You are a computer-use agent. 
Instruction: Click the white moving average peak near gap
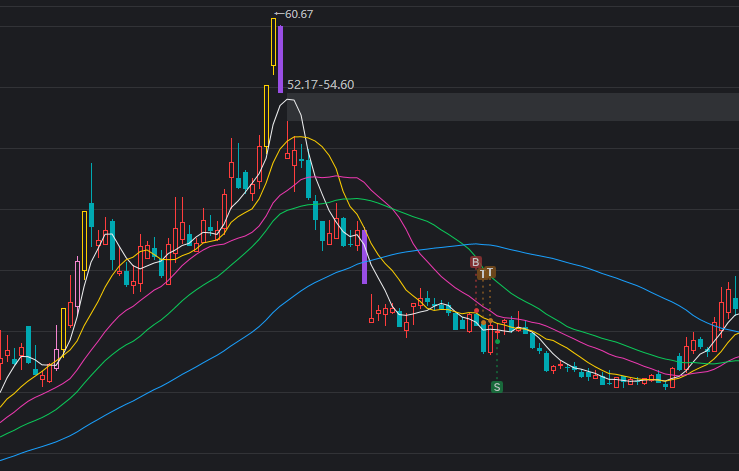[x=290, y=100]
